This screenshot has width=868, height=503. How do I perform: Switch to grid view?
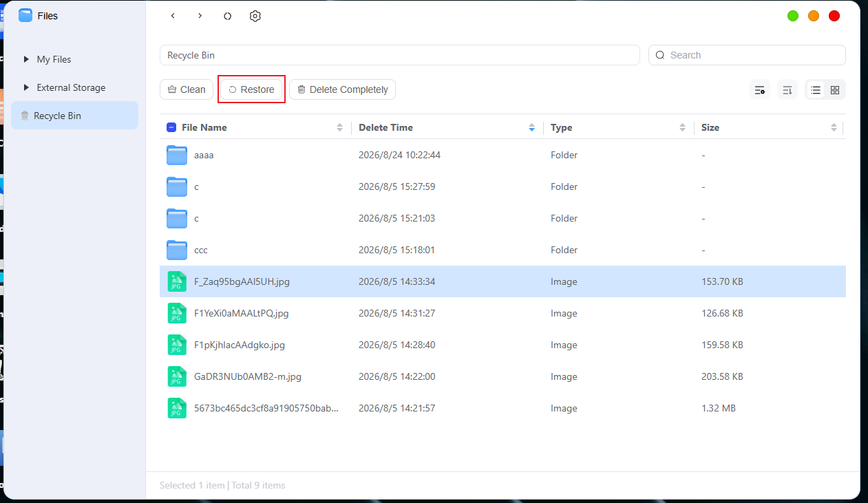(835, 90)
